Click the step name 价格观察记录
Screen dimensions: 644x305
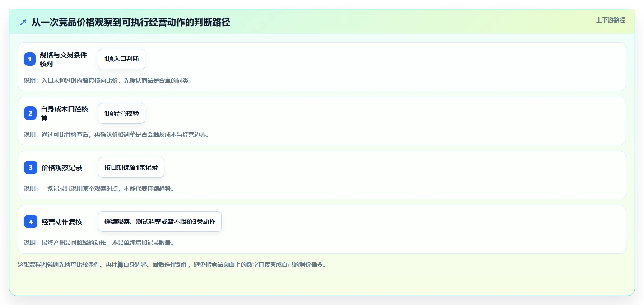(62, 167)
